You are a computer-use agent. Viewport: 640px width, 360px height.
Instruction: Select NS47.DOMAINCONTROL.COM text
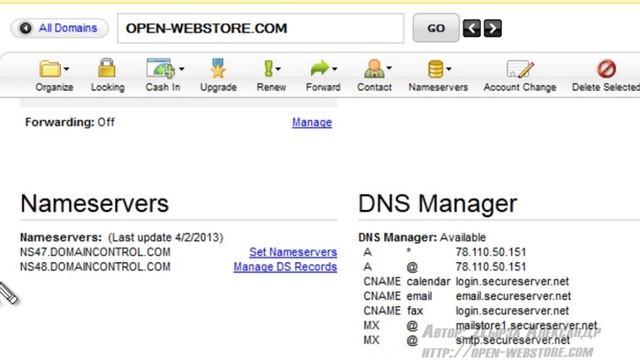tap(95, 252)
